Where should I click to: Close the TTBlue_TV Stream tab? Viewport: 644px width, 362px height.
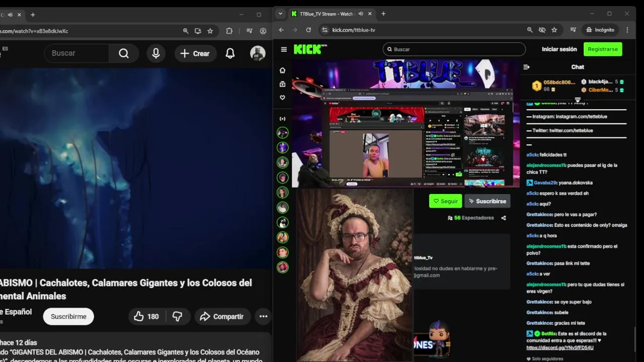[x=370, y=14]
